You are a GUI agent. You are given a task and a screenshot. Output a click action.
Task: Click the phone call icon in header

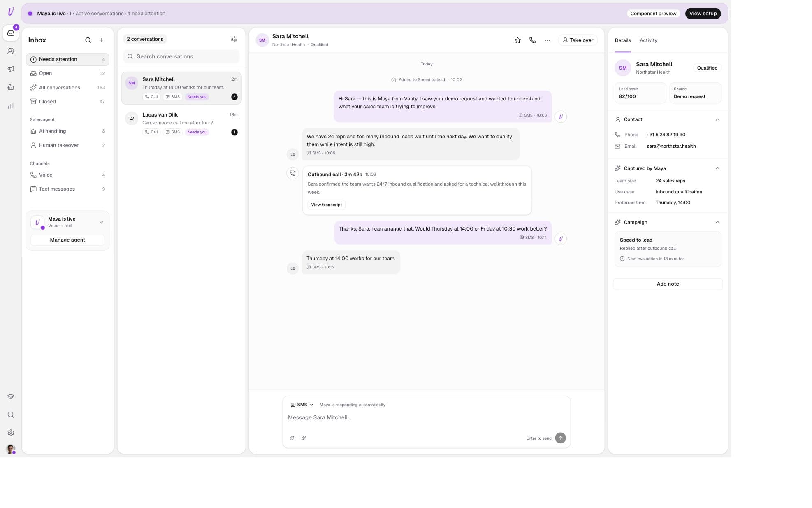pos(532,40)
